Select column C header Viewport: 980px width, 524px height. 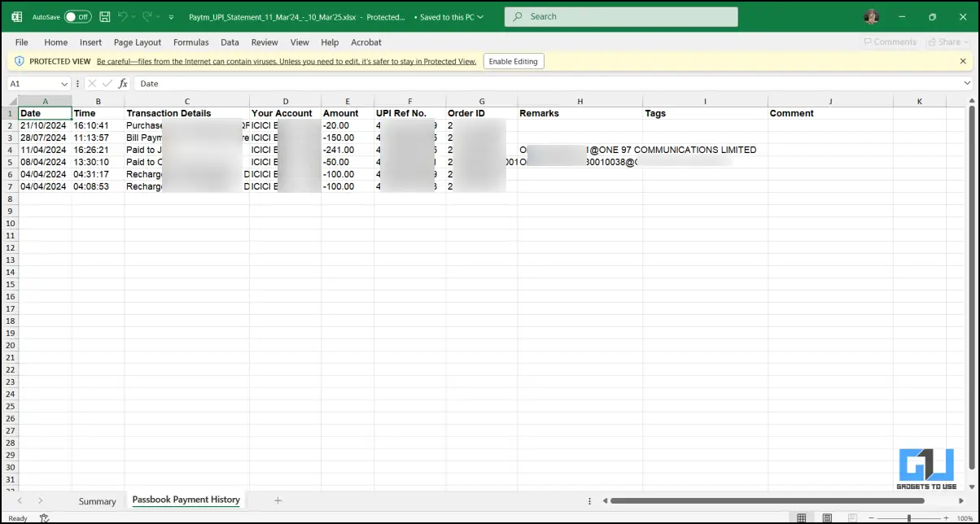tap(187, 101)
